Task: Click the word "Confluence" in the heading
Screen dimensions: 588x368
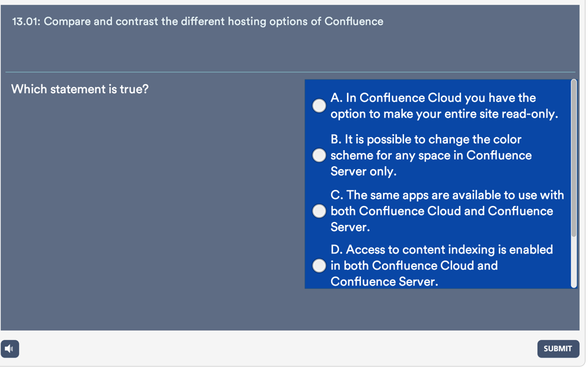Action: tap(354, 21)
